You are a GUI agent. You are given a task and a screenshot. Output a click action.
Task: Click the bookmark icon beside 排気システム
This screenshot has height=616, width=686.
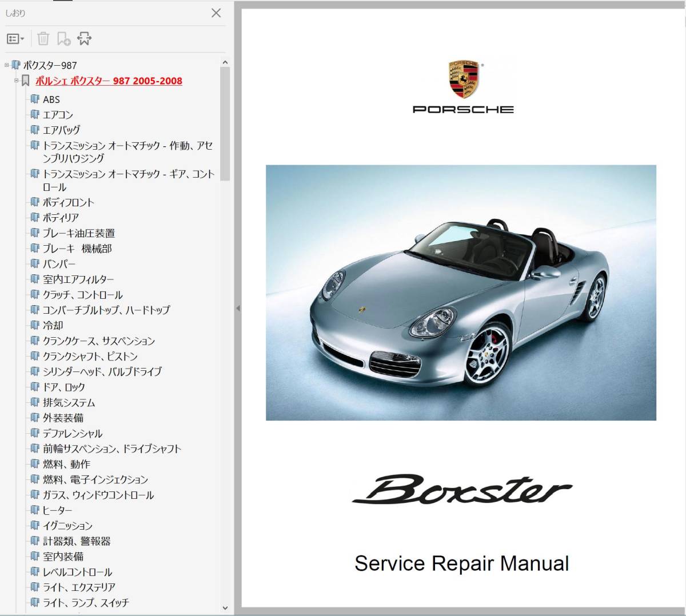(35, 402)
